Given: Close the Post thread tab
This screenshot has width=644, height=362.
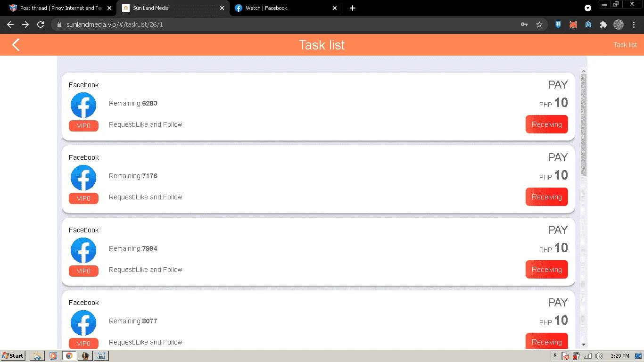Looking at the screenshot, I should [109, 8].
